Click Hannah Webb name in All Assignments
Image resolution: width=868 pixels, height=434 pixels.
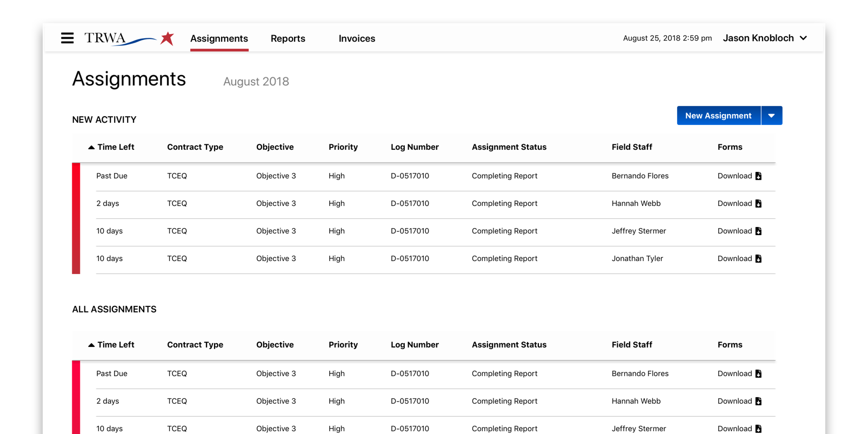[x=636, y=402]
